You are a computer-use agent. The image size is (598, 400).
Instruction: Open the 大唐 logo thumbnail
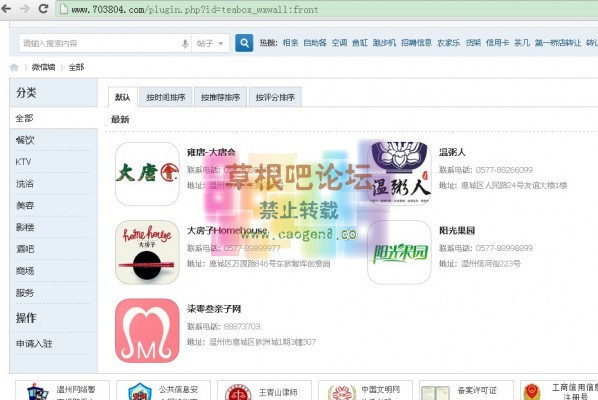tap(147, 174)
